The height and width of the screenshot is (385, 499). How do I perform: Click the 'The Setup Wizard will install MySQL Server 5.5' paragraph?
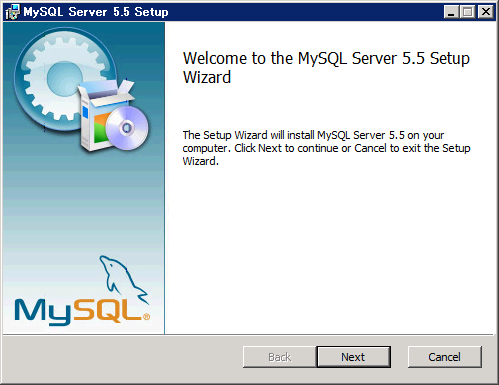(326, 148)
